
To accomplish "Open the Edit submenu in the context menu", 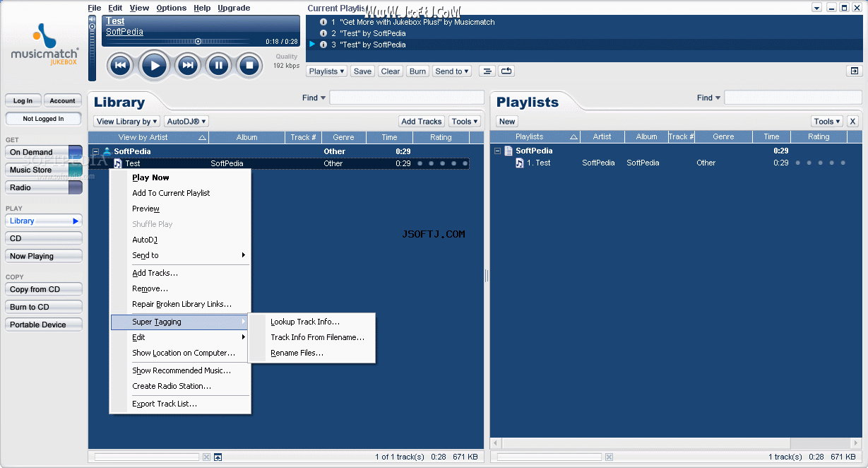I will click(180, 337).
